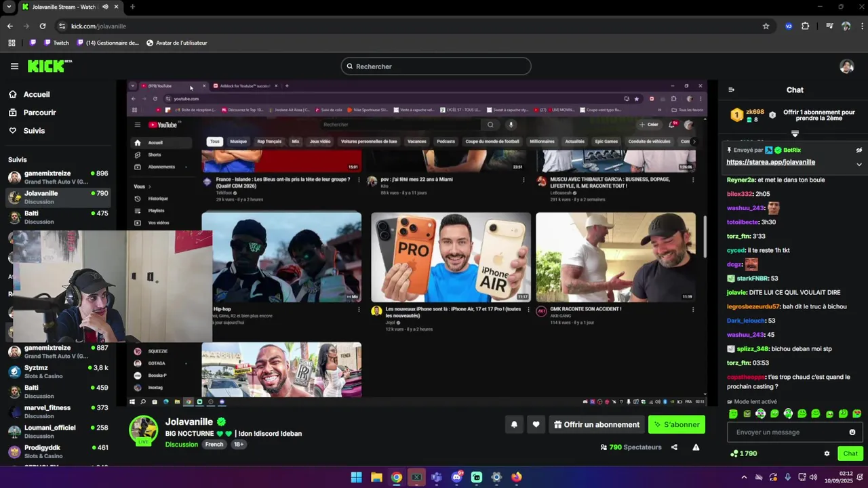
Task: Open Chrome apps grid in bookmarks bar
Action: 12,43
